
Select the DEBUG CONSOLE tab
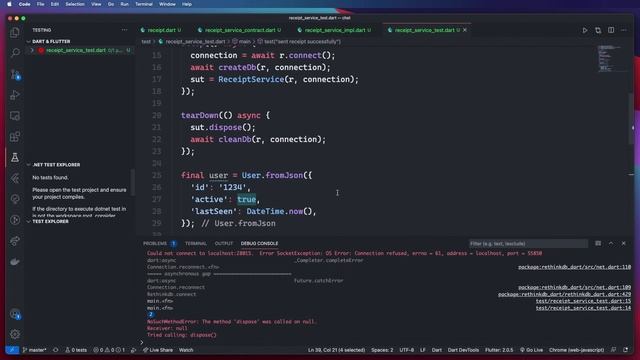click(259, 243)
